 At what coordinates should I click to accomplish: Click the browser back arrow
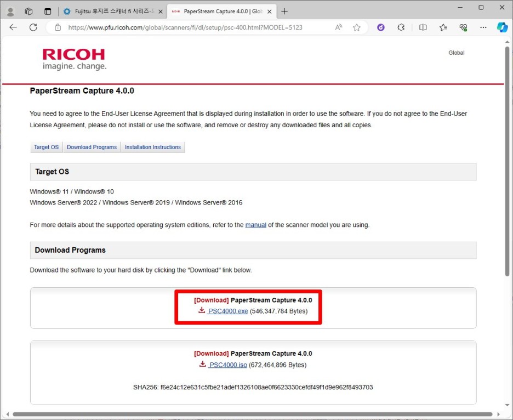(x=13, y=27)
